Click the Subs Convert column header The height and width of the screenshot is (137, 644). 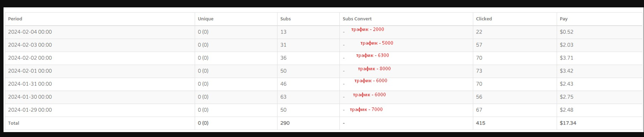click(357, 19)
